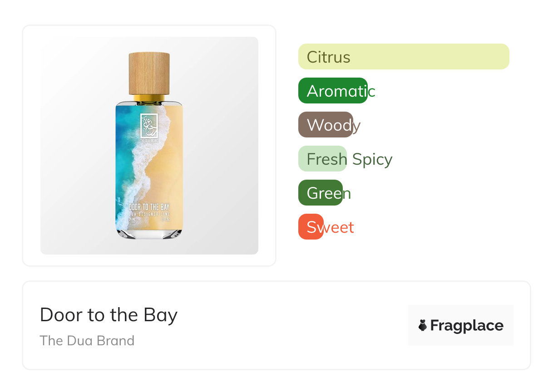The height and width of the screenshot is (392, 553).
Task: Choose the Woody accord bar
Action: click(x=326, y=125)
